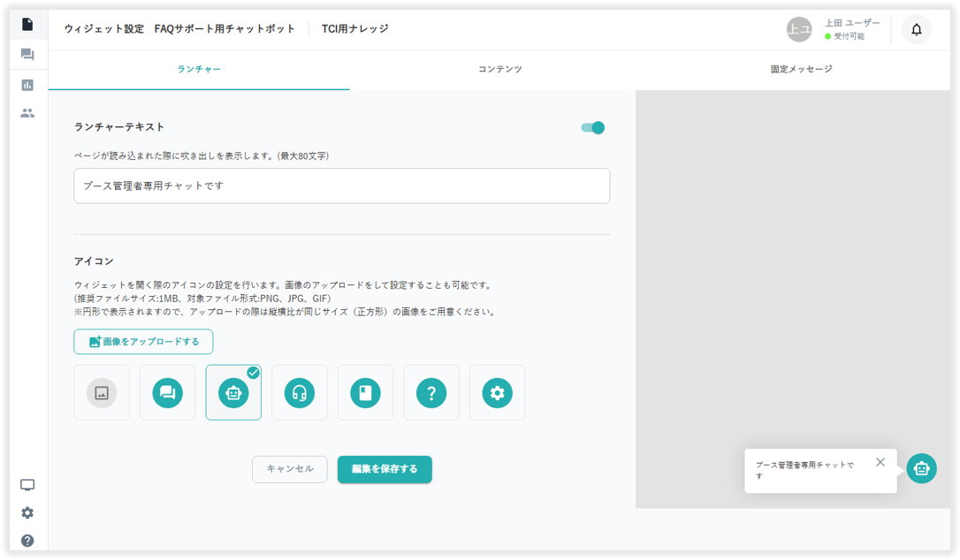
Task: Click the launcher text input field
Action: tap(341, 186)
